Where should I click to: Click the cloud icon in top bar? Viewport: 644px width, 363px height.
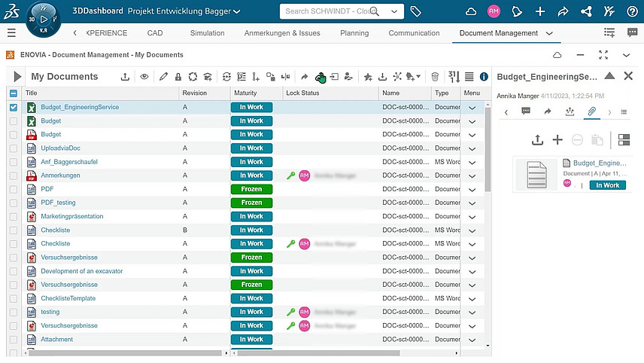(x=471, y=11)
